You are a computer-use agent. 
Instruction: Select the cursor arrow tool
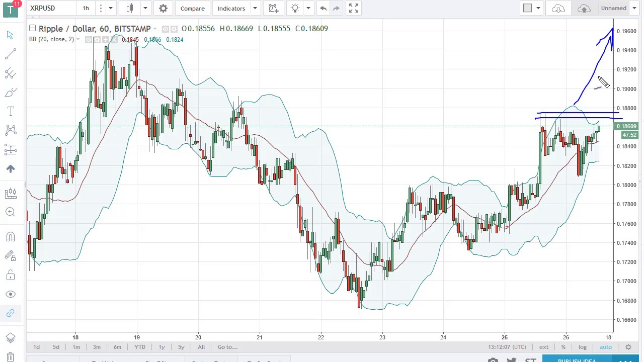point(10,35)
